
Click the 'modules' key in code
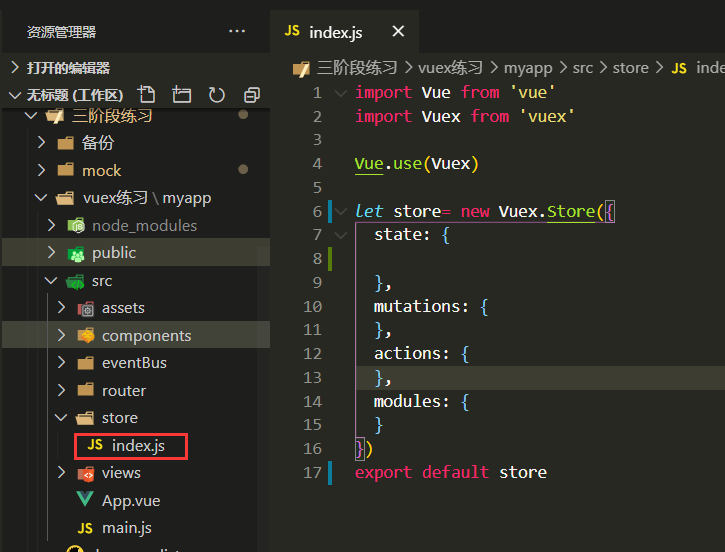pos(407,401)
